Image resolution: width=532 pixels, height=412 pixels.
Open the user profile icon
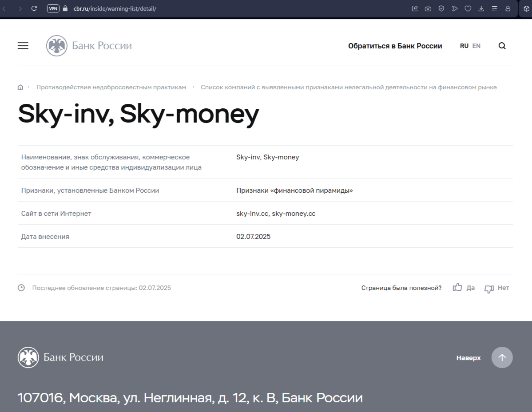pyautogui.click(x=508, y=8)
